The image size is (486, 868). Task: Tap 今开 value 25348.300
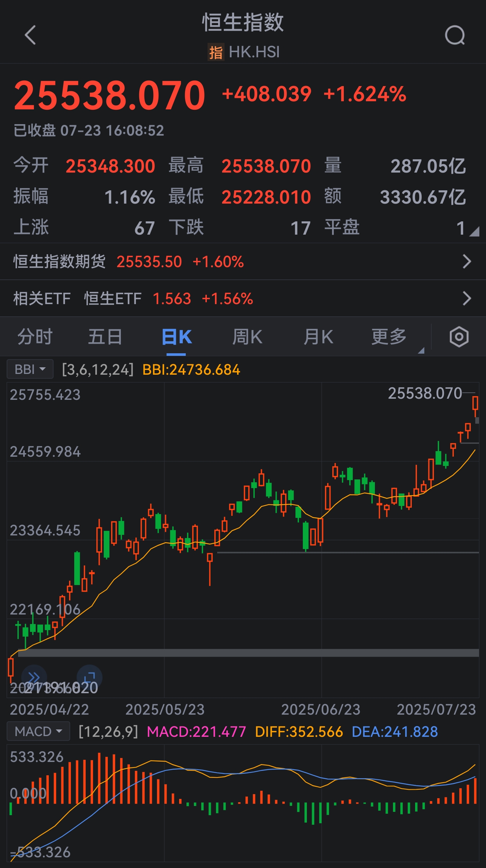point(110,166)
